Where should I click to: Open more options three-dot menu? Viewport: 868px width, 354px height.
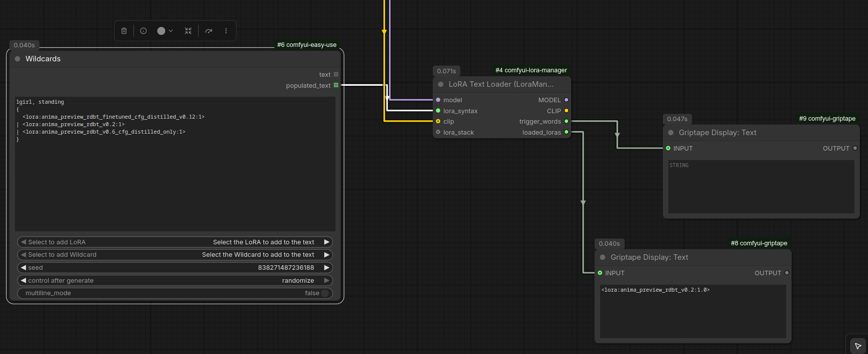point(226,31)
